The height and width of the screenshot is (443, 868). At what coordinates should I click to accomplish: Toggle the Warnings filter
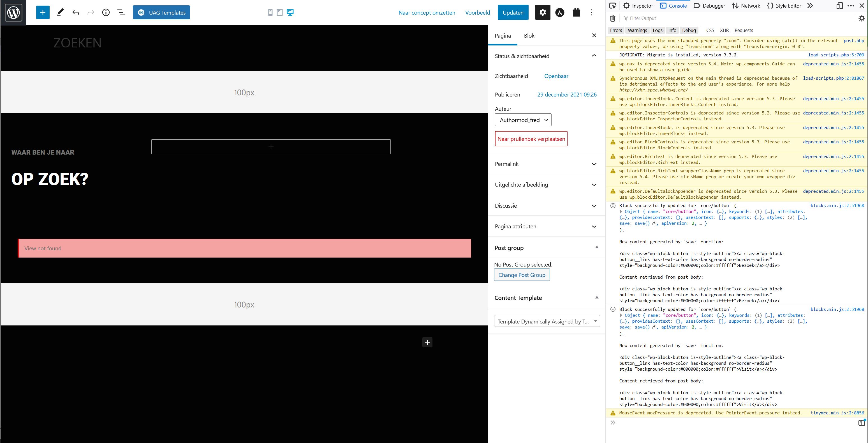pyautogui.click(x=637, y=30)
